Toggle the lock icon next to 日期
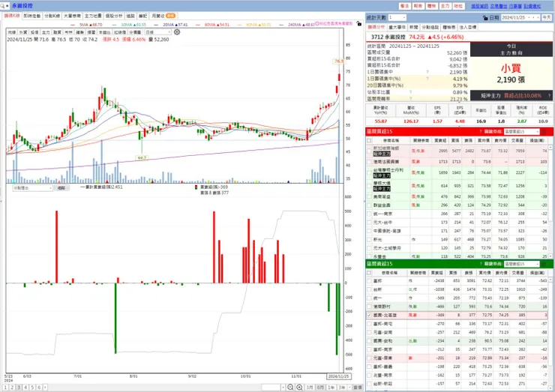555x392 pixels. pyautogui.click(x=485, y=17)
